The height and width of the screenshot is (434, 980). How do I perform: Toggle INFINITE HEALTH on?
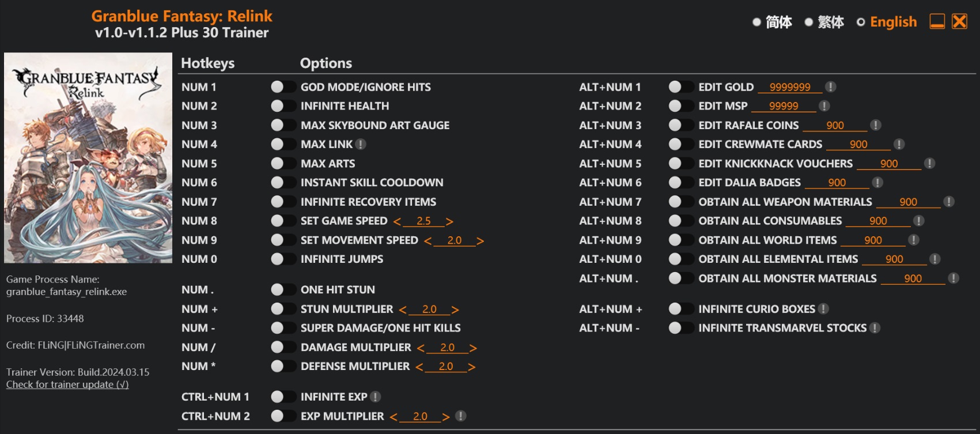[283, 106]
